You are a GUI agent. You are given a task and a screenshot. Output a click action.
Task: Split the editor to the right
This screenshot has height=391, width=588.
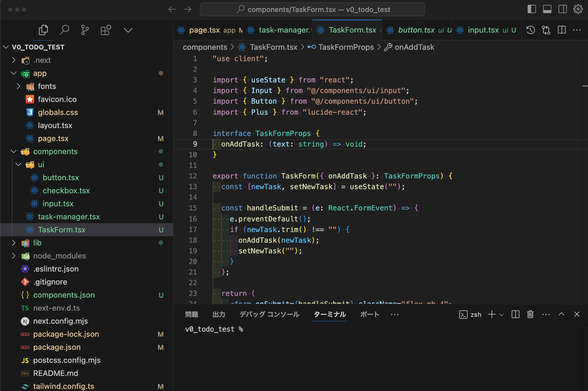coord(562,30)
